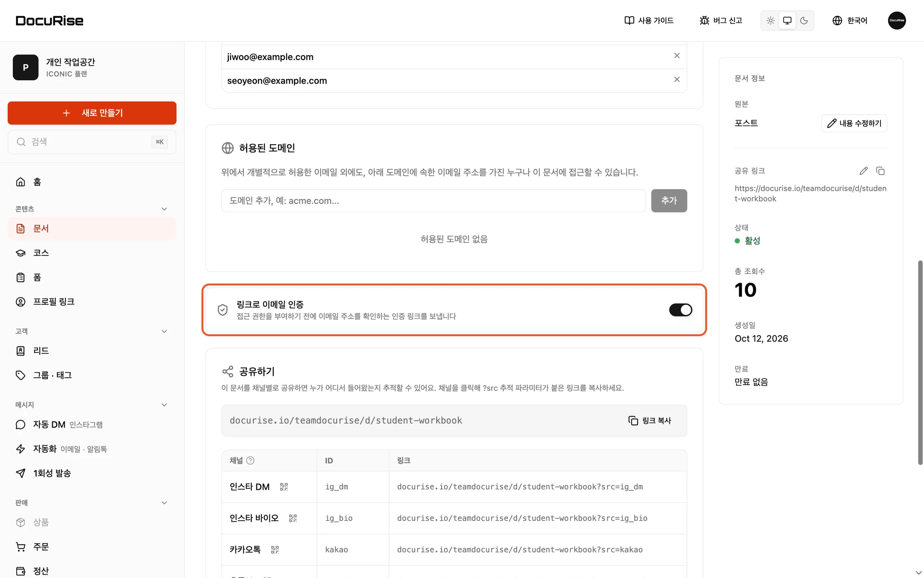
Task: Collapse the 콘텐츠 sidebar section
Action: tap(164, 209)
